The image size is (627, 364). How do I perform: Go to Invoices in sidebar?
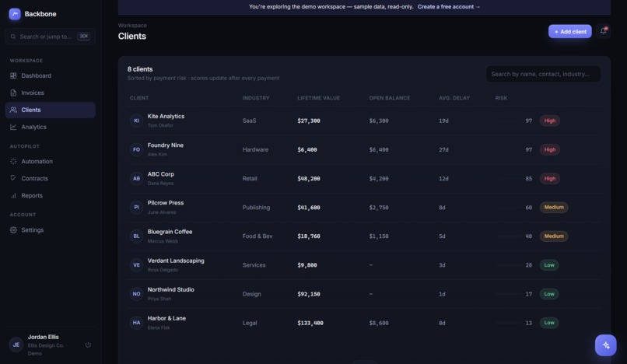coord(50,93)
